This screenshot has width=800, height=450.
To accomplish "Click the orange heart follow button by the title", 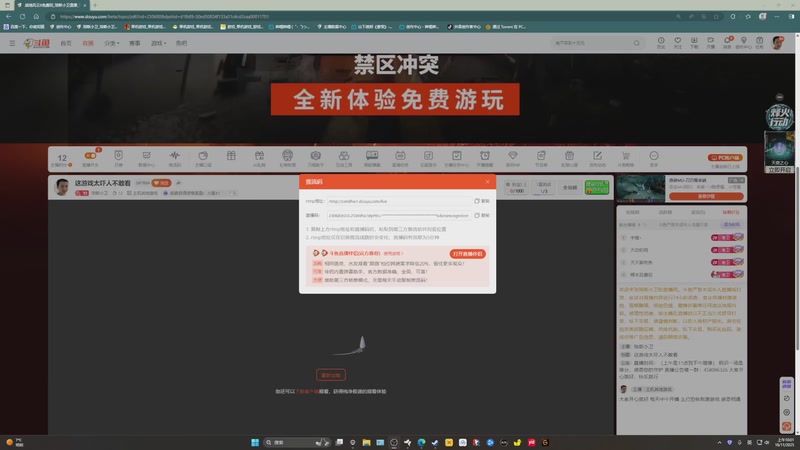I will pyautogui.click(x=161, y=183).
